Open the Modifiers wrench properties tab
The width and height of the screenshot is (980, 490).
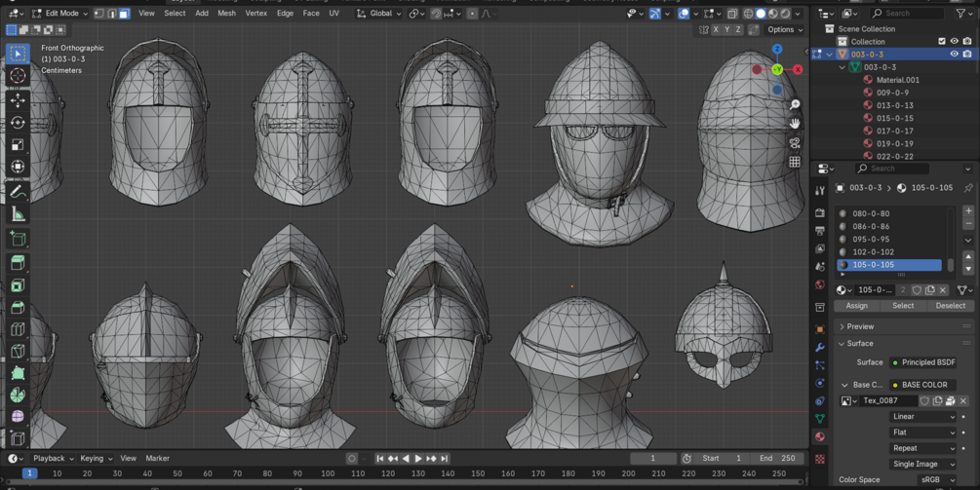tap(820, 347)
